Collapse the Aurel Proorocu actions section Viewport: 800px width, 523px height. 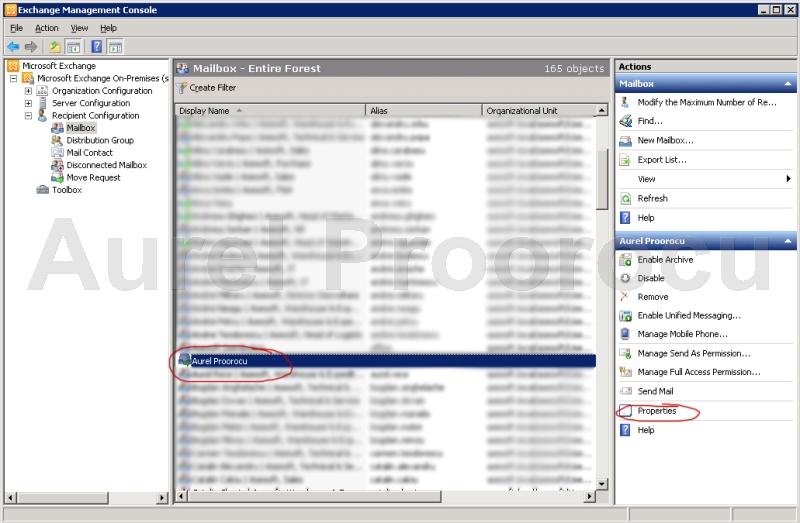[788, 241]
